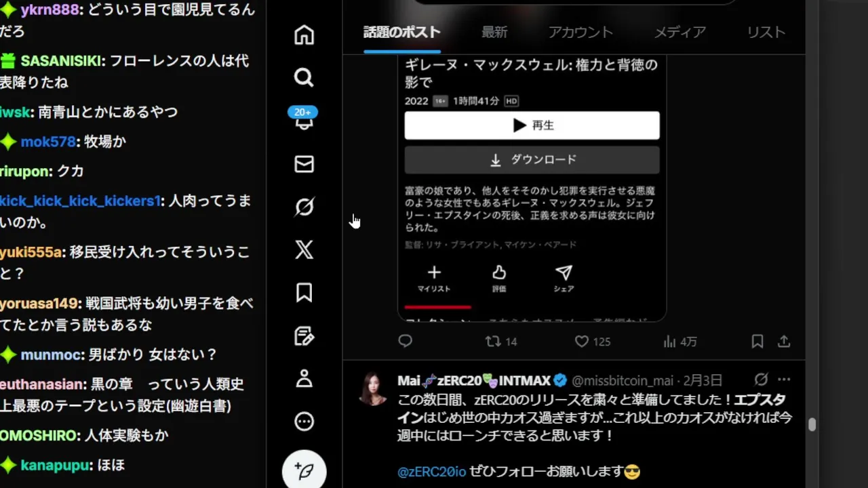The width and height of the screenshot is (868, 488).
Task: Click verified badge next to Mai's name
Action: click(560, 380)
